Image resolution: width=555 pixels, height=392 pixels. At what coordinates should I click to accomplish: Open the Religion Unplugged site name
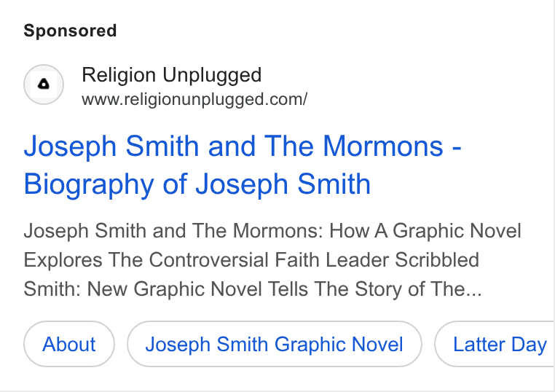pos(172,75)
